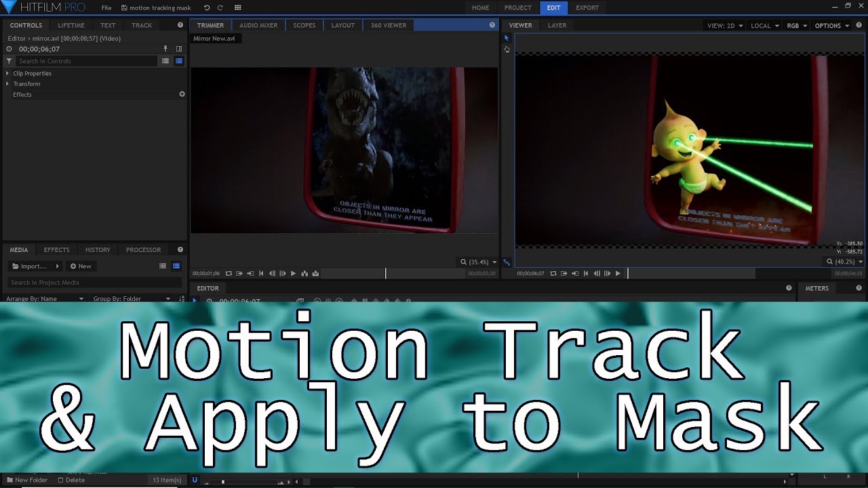
Task: Toggle the Viewer link icon
Action: pos(507,262)
